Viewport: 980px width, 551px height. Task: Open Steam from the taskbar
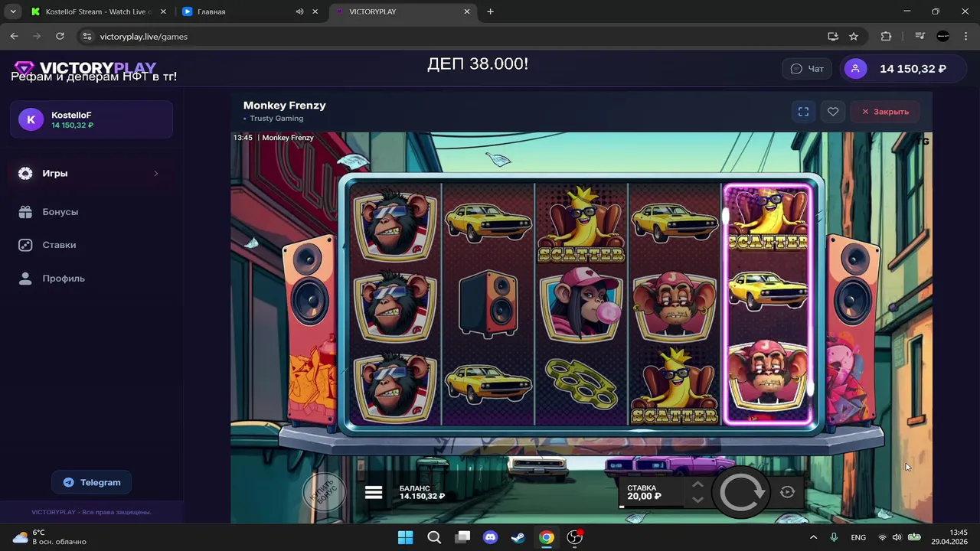click(x=518, y=537)
